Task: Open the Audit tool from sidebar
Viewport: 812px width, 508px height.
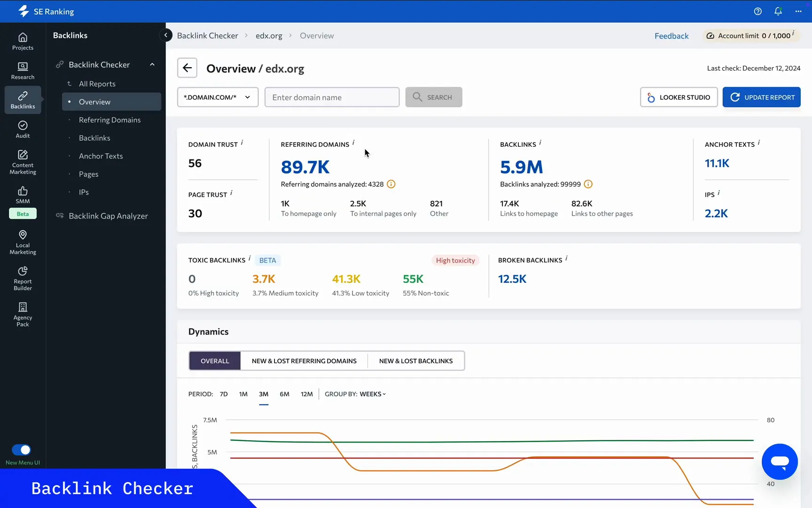Action: pos(22,129)
